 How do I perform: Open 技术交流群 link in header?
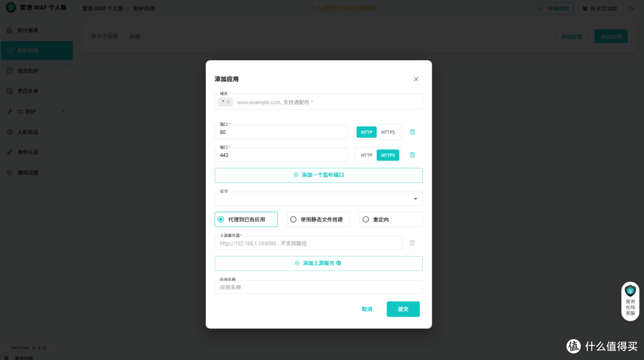click(600, 8)
